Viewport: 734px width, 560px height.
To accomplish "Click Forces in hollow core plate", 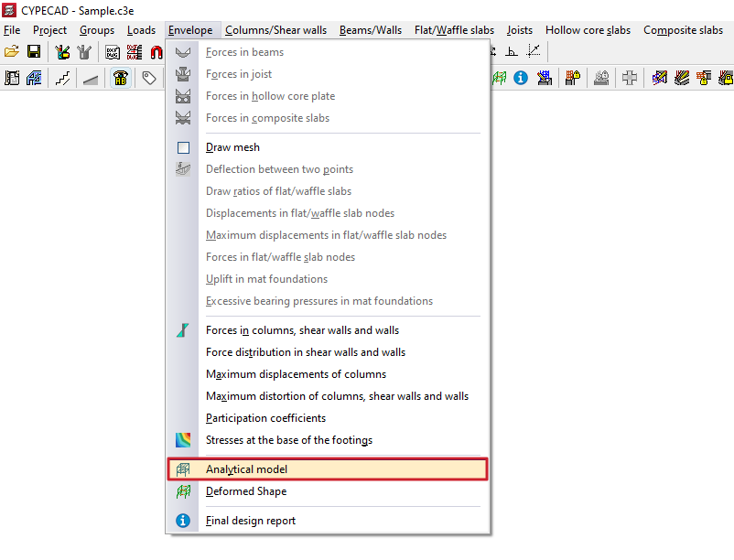I will (x=328, y=96).
